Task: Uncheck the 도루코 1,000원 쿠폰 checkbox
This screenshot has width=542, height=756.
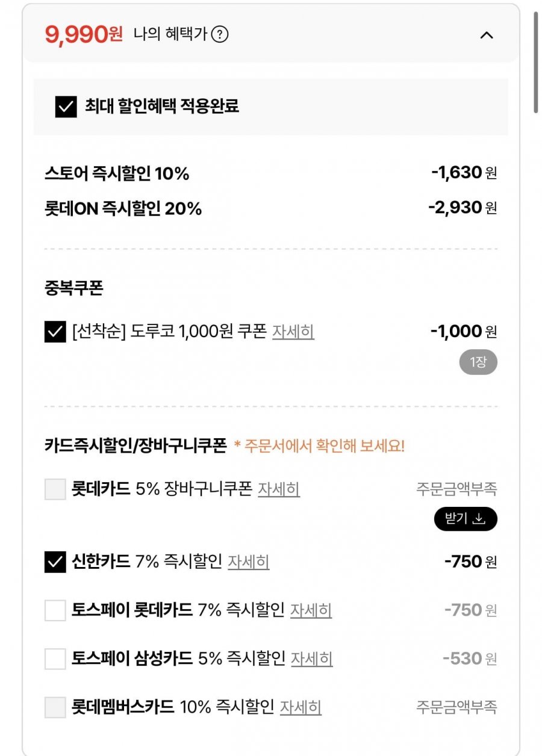Action: (x=55, y=332)
